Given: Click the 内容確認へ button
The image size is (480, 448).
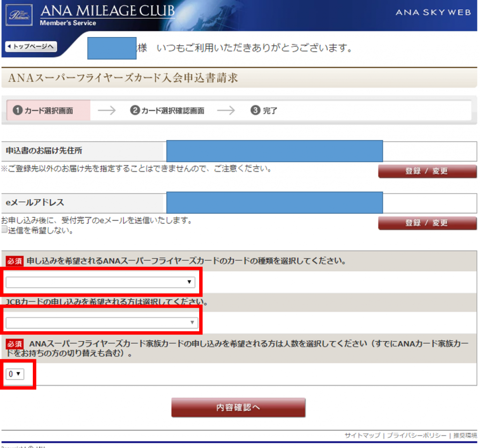Looking at the screenshot, I should pyautogui.click(x=238, y=407).
